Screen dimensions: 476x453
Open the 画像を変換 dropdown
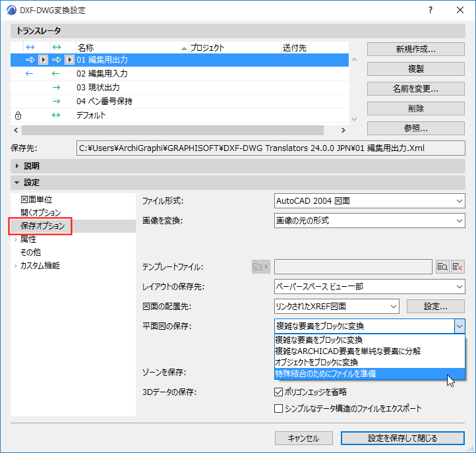(369, 221)
